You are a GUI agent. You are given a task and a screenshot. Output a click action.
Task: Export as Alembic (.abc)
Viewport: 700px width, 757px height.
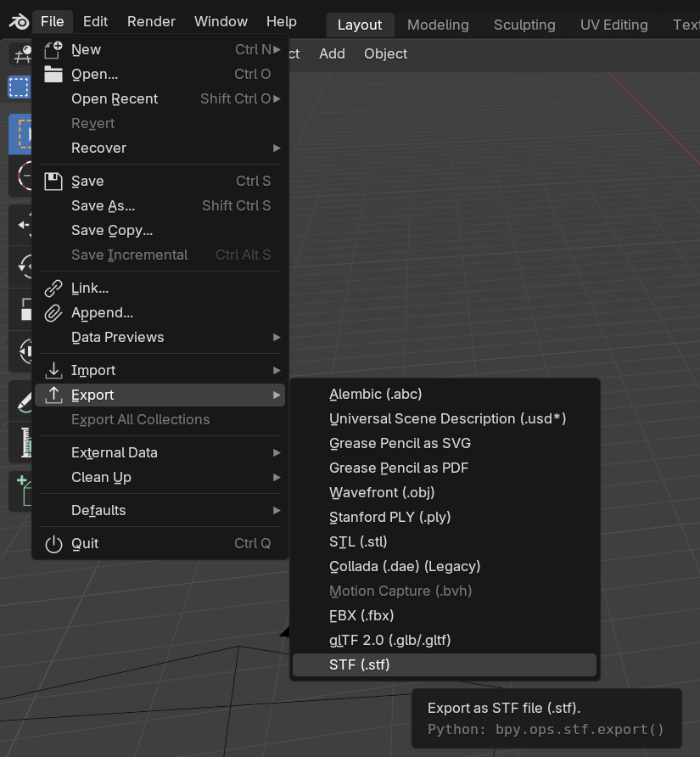pos(445,395)
